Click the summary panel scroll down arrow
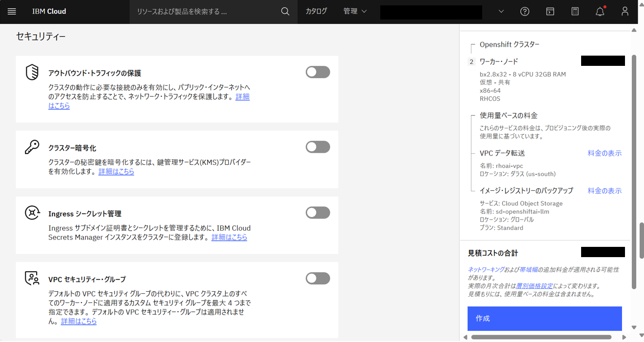The height and width of the screenshot is (342, 644). [x=634, y=328]
